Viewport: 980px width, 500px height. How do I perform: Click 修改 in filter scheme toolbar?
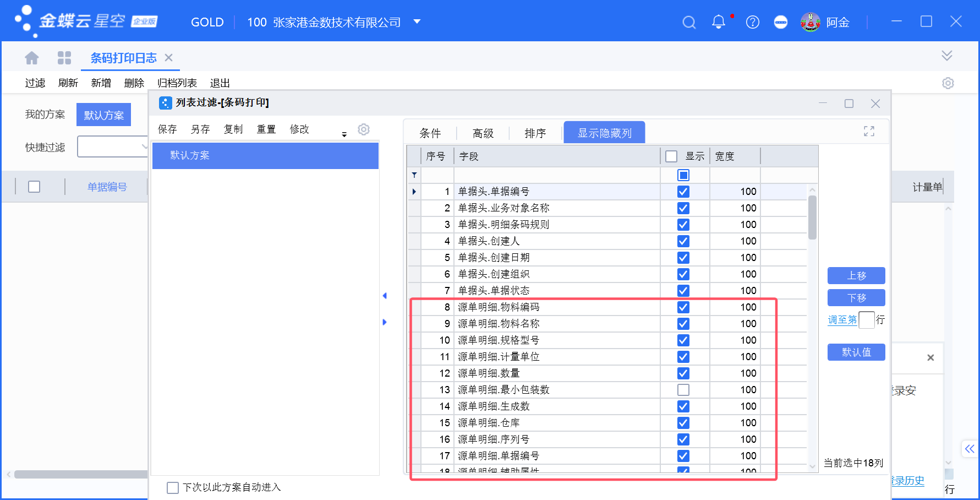click(299, 129)
